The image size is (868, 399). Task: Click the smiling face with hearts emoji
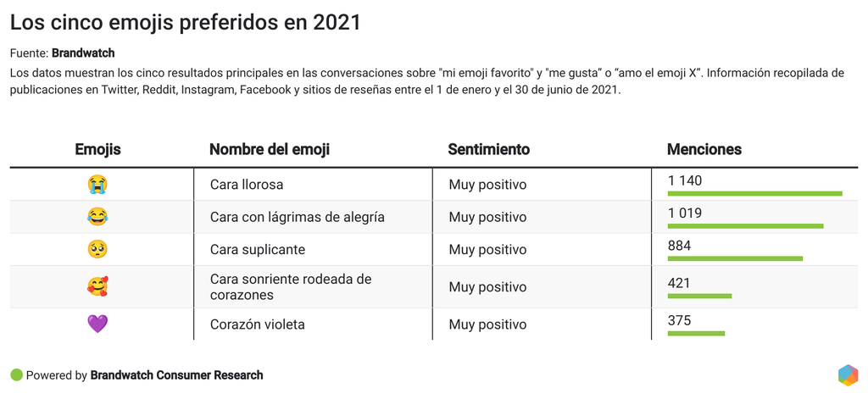tap(97, 287)
